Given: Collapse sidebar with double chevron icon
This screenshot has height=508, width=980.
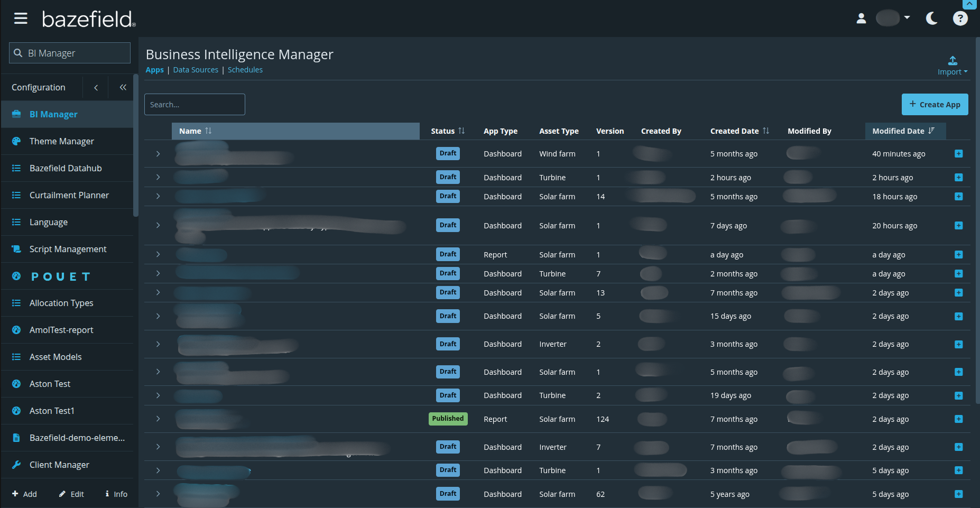Looking at the screenshot, I should 123,87.
